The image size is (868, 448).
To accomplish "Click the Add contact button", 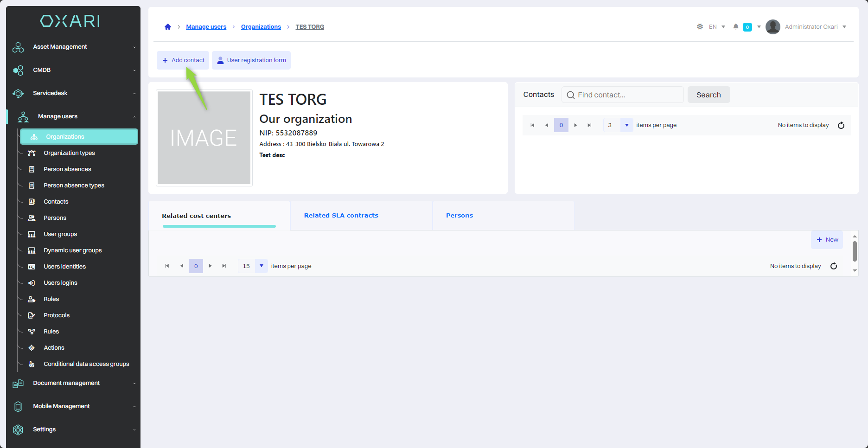I will (183, 60).
